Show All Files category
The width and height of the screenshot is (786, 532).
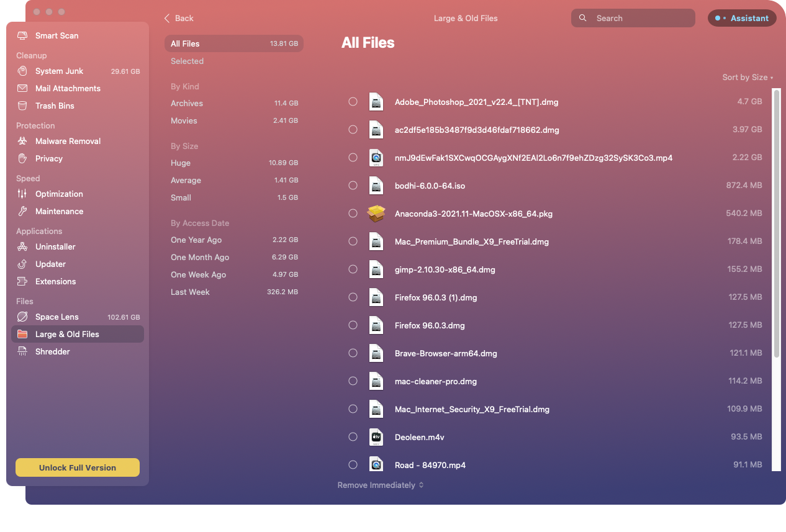tap(234, 44)
